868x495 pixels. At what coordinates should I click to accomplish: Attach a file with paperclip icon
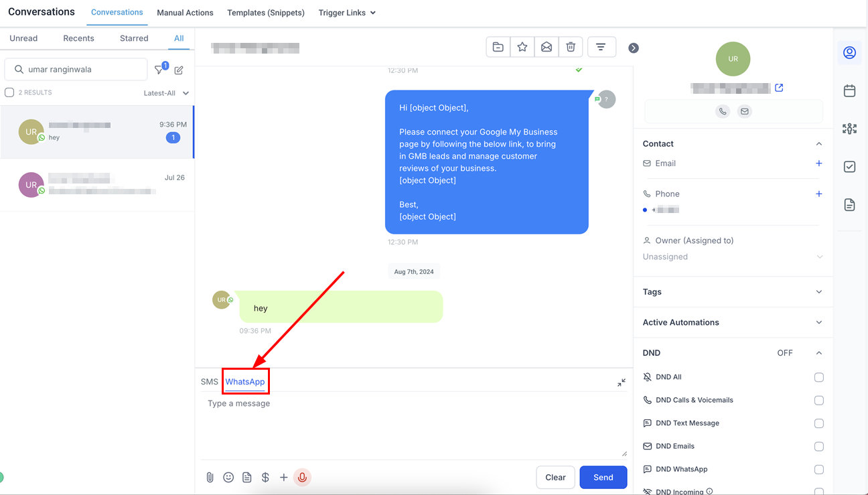click(x=210, y=478)
